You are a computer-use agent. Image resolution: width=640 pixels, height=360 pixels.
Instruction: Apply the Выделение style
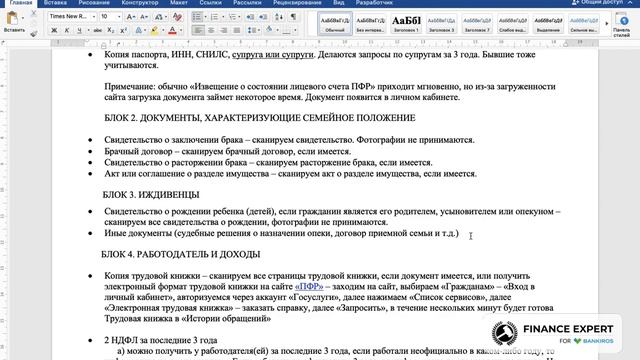[548, 23]
